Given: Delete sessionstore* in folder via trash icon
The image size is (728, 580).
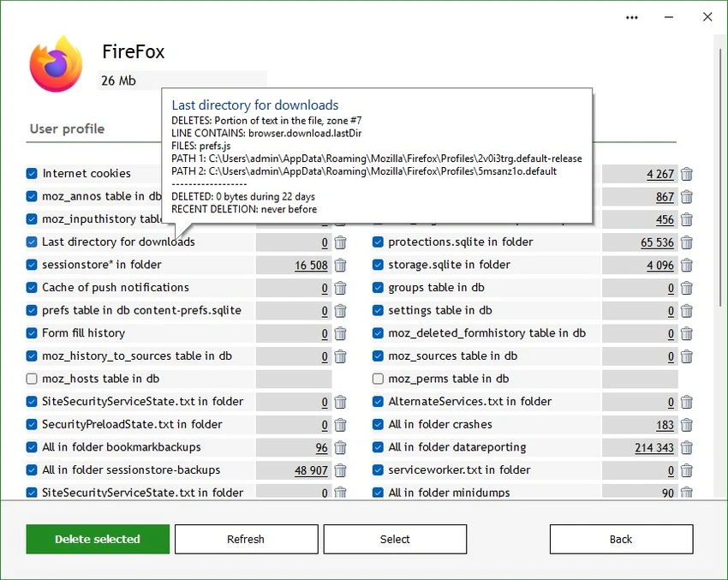Looking at the screenshot, I should tap(340, 266).
